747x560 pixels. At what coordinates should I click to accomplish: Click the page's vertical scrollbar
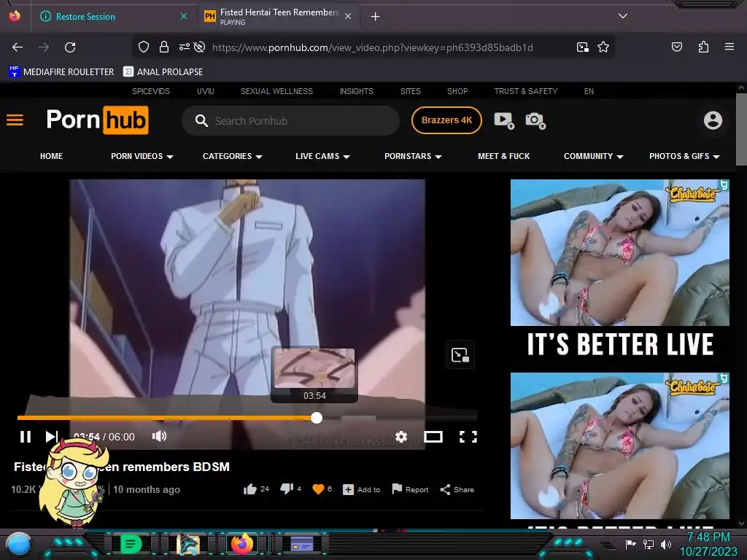[x=741, y=130]
